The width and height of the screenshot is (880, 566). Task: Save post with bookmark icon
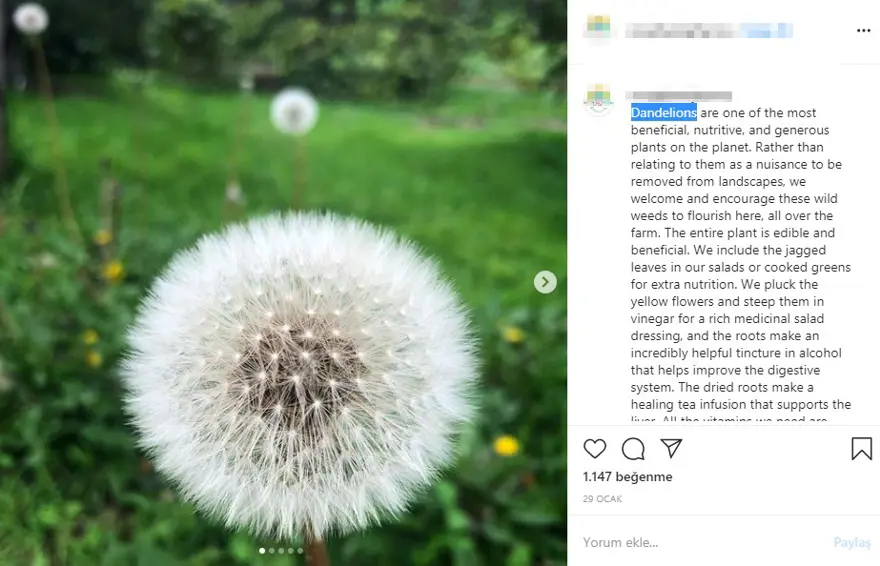[861, 449]
